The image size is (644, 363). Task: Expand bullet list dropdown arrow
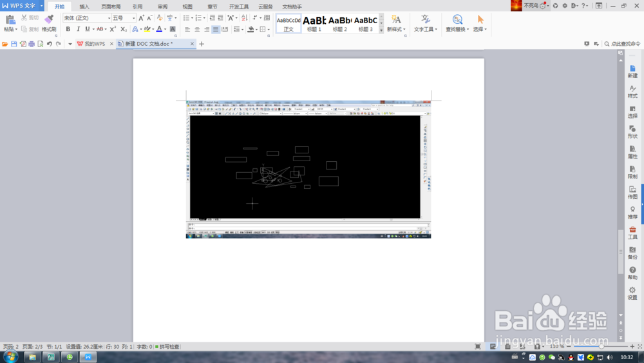[x=192, y=18]
